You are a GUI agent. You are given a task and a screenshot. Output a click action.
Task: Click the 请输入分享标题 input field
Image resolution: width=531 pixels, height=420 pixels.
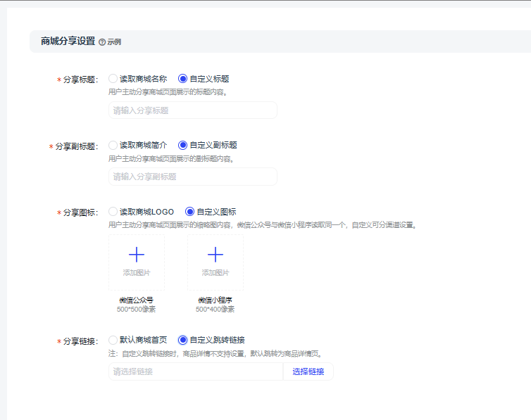(x=192, y=110)
